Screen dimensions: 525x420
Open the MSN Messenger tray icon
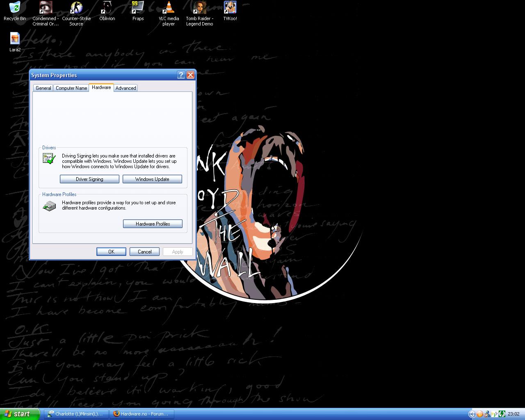(487, 414)
